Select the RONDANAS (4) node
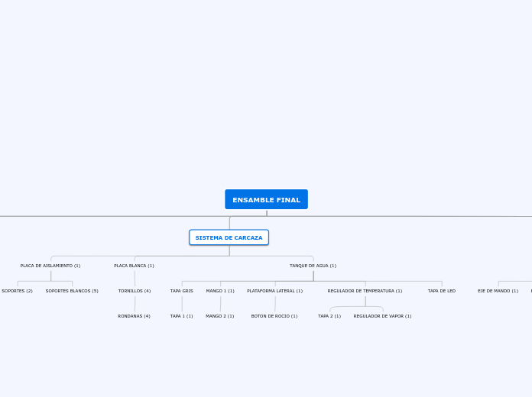 pyautogui.click(x=134, y=315)
